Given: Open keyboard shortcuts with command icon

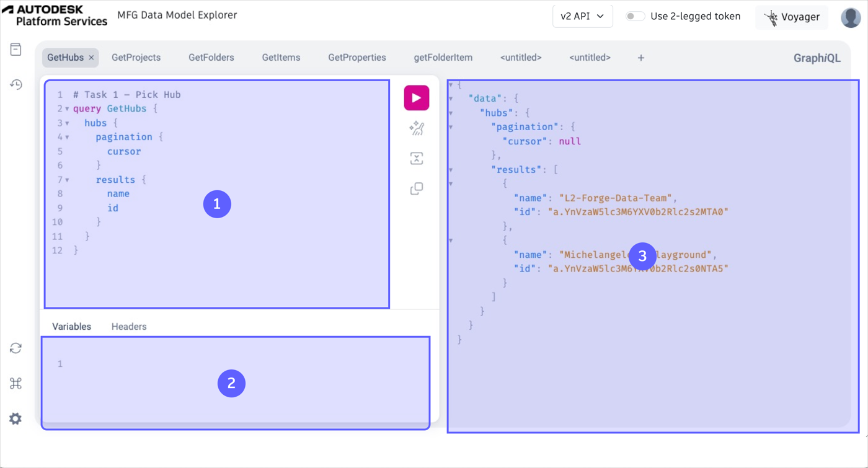Looking at the screenshot, I should click(x=16, y=383).
